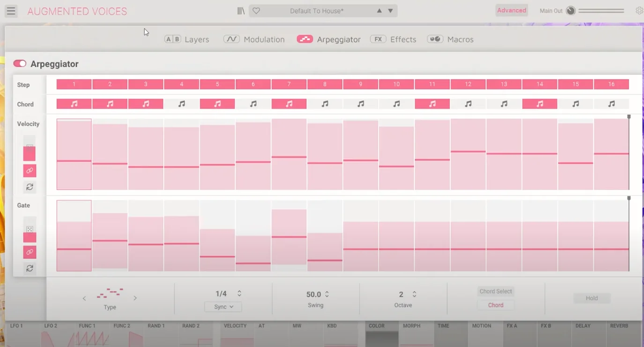Load the next preset with down arrow

click(390, 11)
